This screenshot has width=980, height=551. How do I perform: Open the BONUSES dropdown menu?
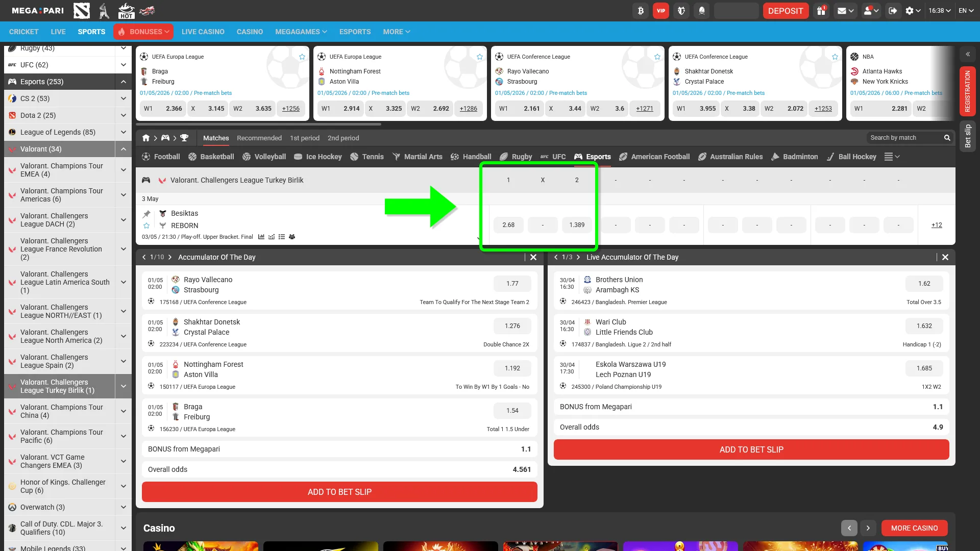143,32
